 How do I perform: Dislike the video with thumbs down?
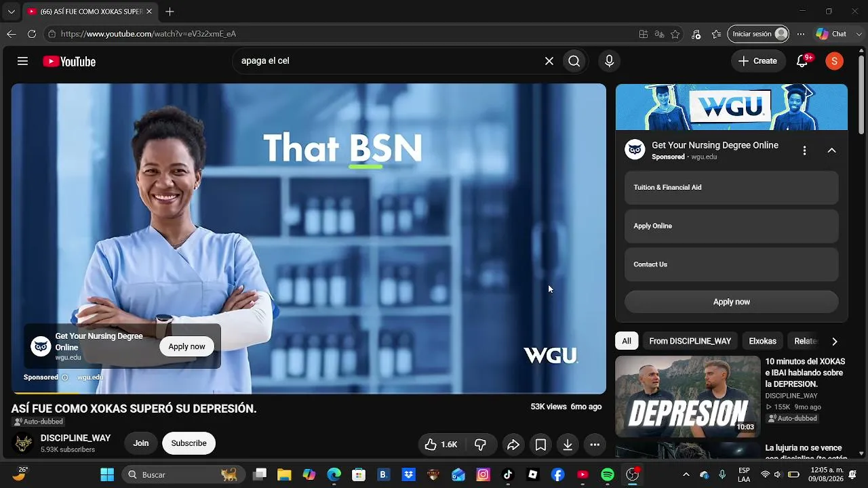[480, 445]
